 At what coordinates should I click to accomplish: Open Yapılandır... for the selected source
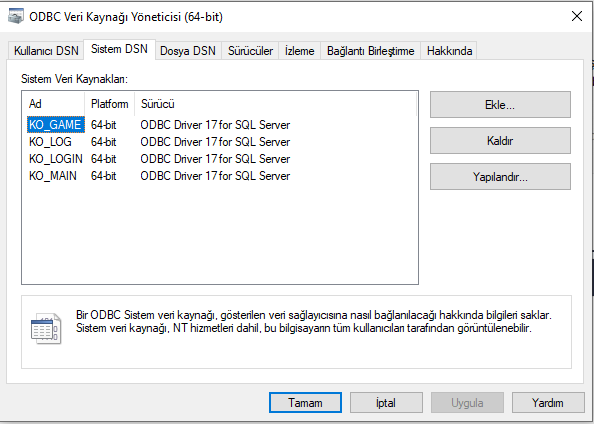[x=500, y=177]
